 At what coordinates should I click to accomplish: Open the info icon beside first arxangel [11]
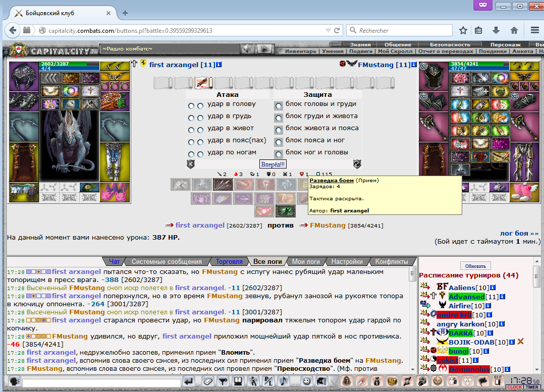(219, 65)
